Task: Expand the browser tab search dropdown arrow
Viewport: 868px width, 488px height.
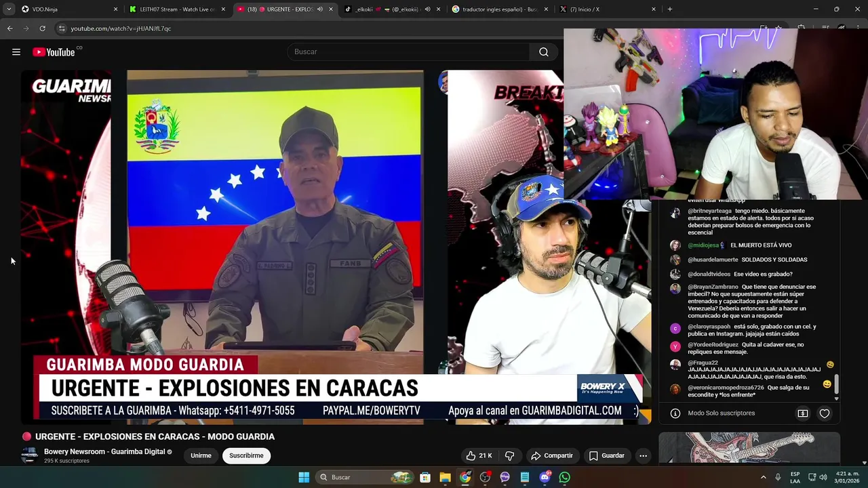Action: [x=9, y=9]
